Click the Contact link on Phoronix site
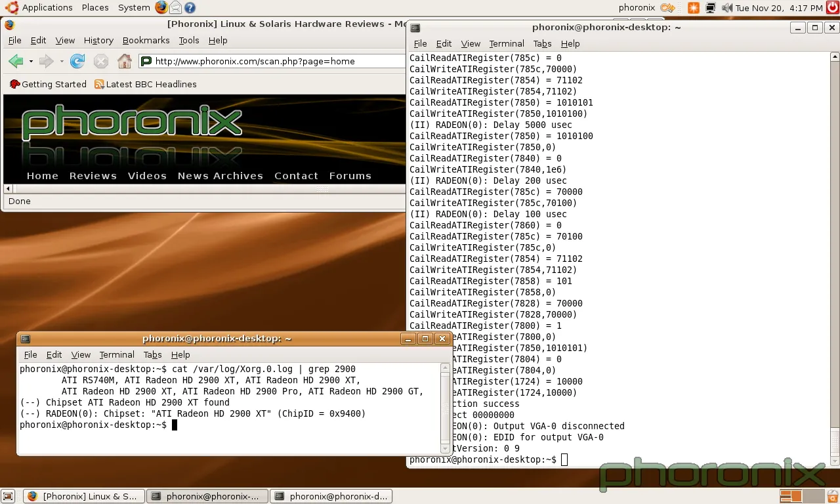The image size is (840, 504). coord(296,176)
